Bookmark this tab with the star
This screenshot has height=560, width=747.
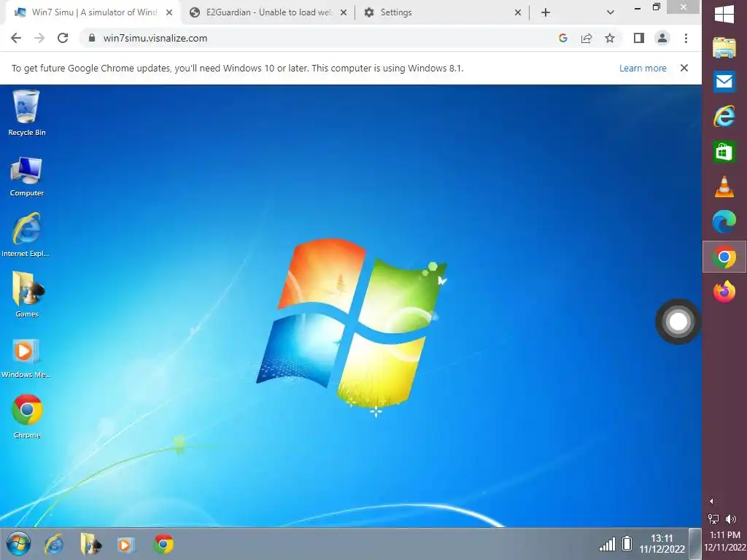(610, 38)
